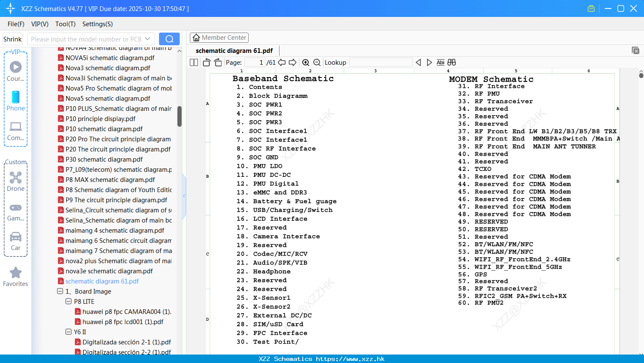This screenshot has width=644, height=363.
Task: Toggle whole-word match Abi icon
Action: click(x=440, y=62)
